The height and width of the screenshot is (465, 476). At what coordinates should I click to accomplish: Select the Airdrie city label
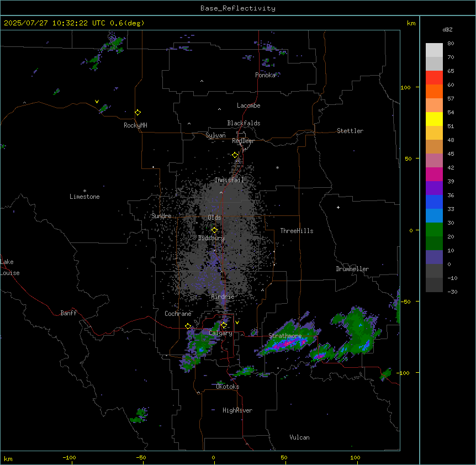pyautogui.click(x=223, y=297)
